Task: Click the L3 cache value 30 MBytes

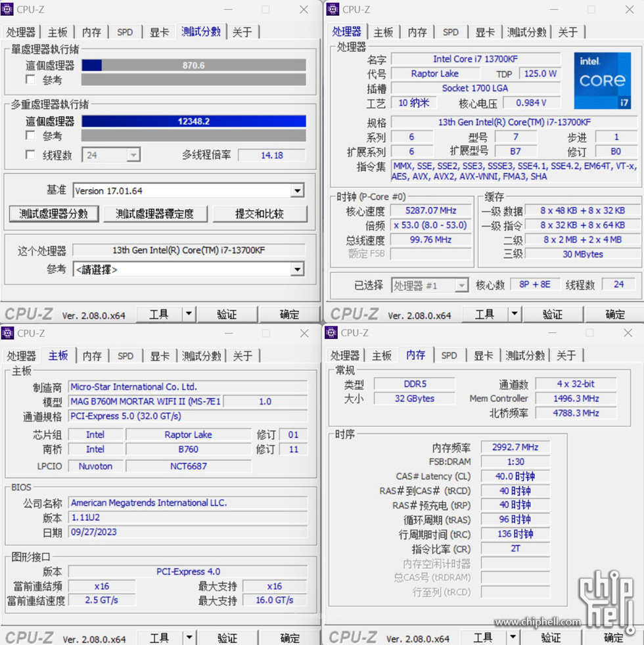Action: pyautogui.click(x=583, y=254)
